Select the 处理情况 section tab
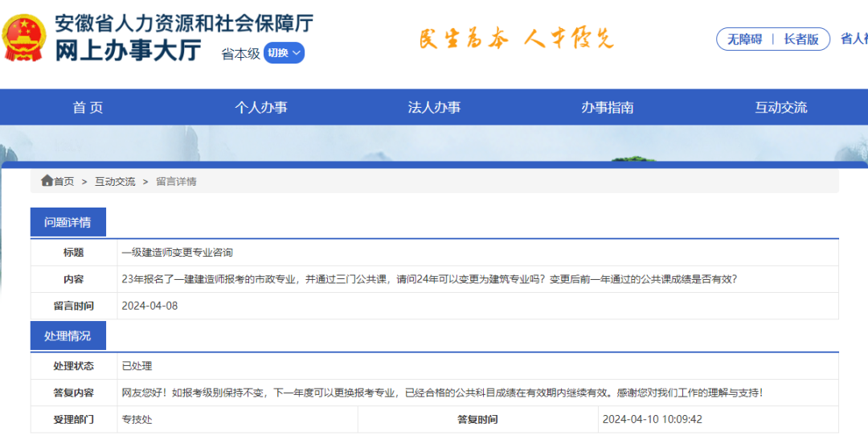868x436 pixels. pyautogui.click(x=68, y=335)
